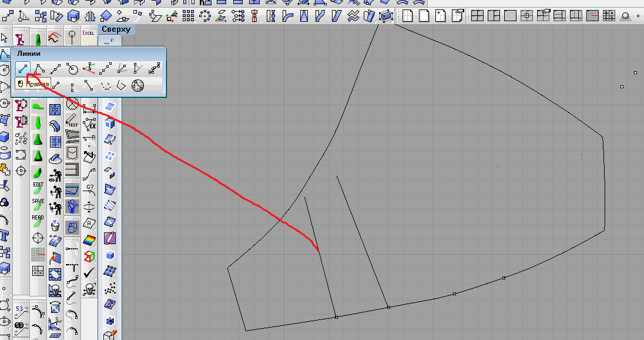The width and height of the screenshot is (644, 340).
Task: Click the ellipsis tab beside Сверху
Action: (x=110, y=40)
